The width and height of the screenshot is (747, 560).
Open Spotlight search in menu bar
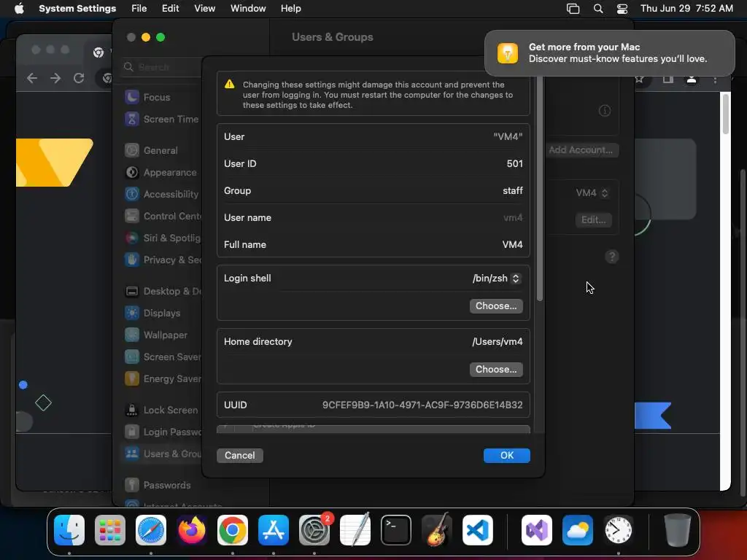tap(598, 9)
